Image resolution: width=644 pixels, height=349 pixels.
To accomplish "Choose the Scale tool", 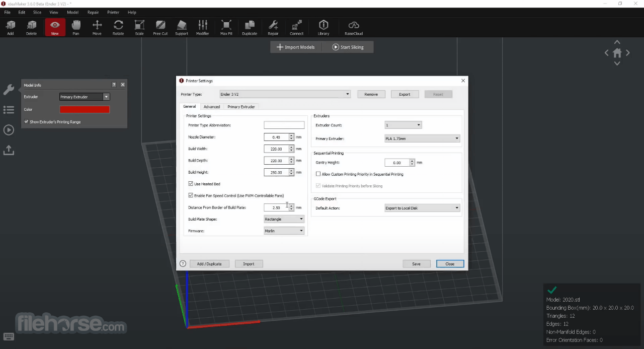I will (x=139, y=27).
